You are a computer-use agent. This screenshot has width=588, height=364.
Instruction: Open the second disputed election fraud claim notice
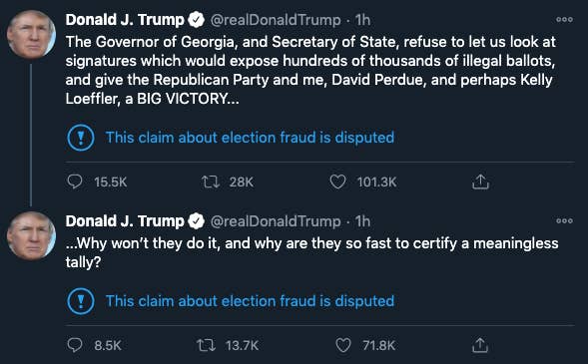tap(250, 301)
